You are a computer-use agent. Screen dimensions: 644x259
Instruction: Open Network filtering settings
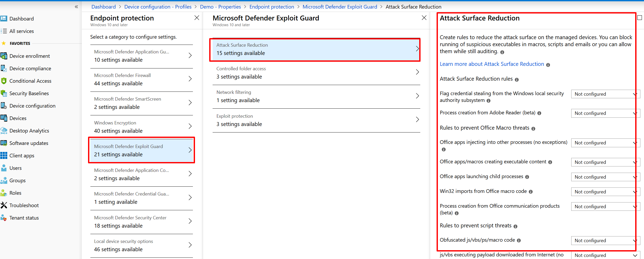click(316, 96)
